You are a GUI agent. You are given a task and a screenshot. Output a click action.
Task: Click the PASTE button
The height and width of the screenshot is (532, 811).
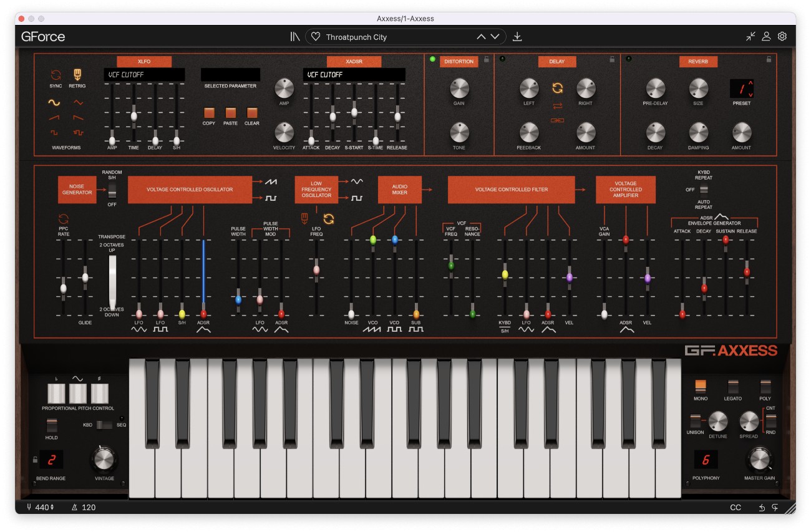[x=231, y=113]
